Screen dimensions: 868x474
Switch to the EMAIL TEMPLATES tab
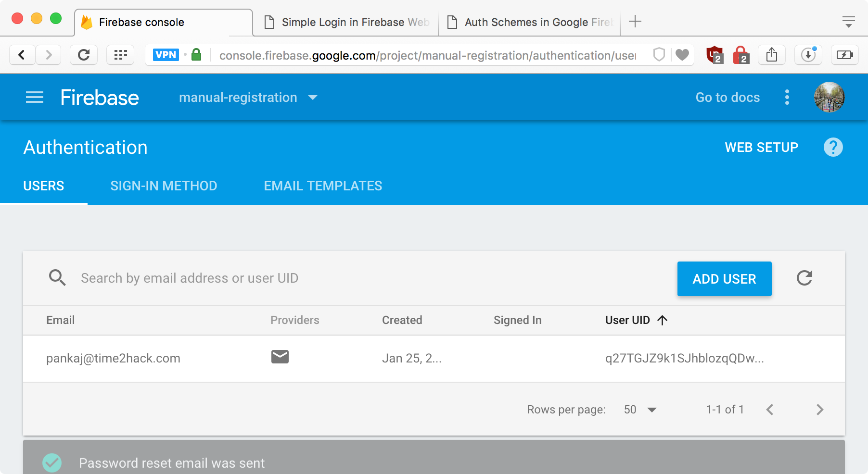(323, 186)
